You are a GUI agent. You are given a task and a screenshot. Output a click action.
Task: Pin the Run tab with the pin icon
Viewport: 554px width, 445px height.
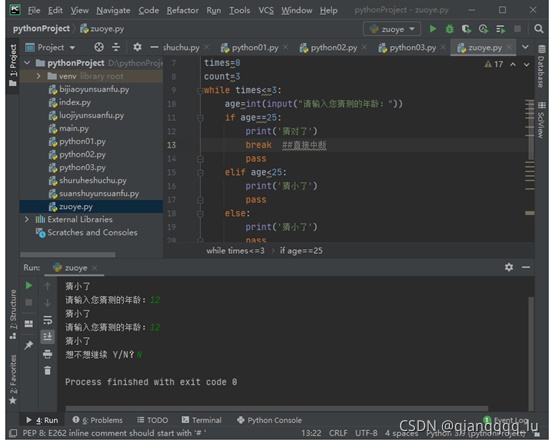click(x=28, y=345)
